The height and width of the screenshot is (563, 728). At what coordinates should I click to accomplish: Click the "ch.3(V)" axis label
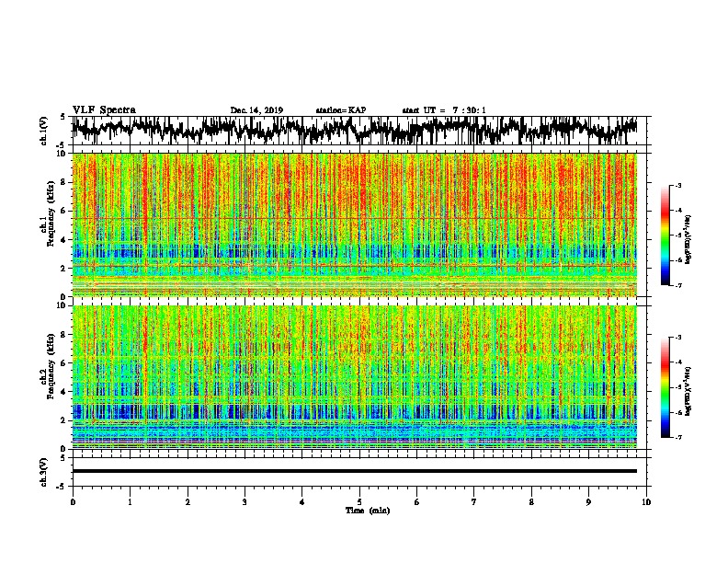point(44,472)
